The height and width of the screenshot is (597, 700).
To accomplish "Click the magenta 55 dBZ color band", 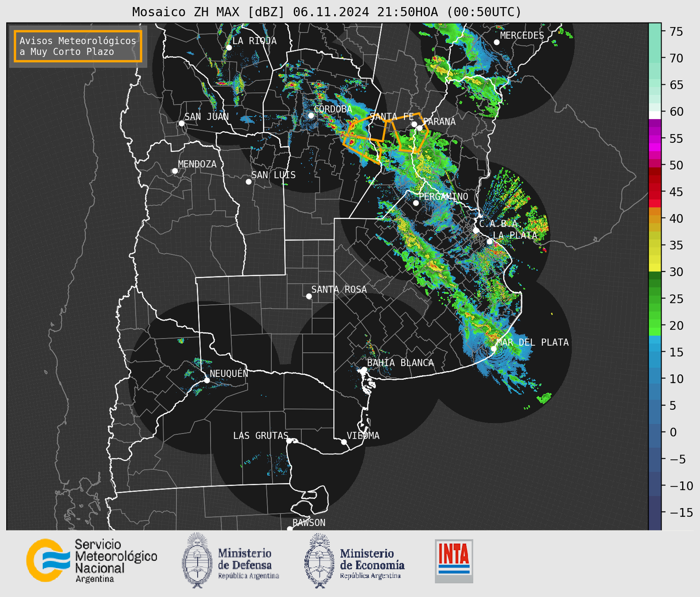I will point(655,138).
